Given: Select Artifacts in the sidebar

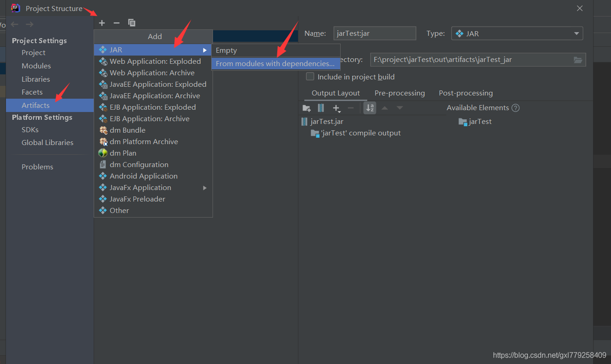Looking at the screenshot, I should [50, 106].
